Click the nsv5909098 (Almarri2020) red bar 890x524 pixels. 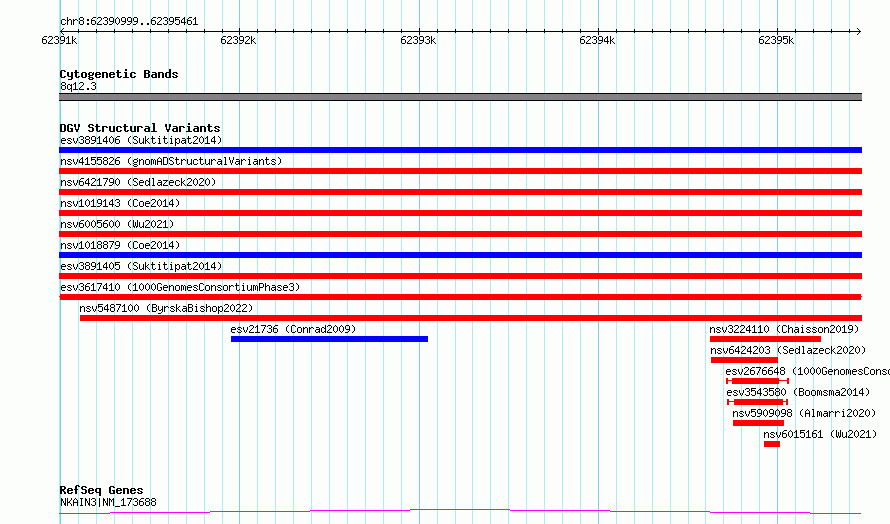click(758, 423)
